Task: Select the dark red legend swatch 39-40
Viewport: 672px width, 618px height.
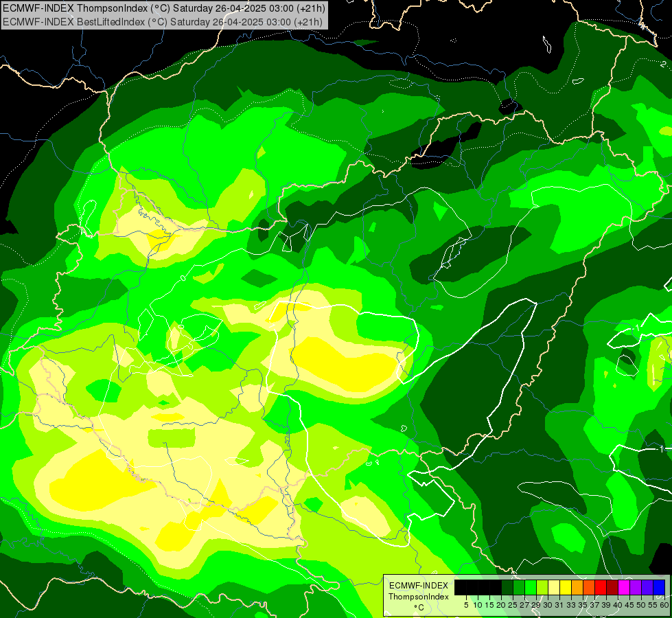Action: [612, 587]
